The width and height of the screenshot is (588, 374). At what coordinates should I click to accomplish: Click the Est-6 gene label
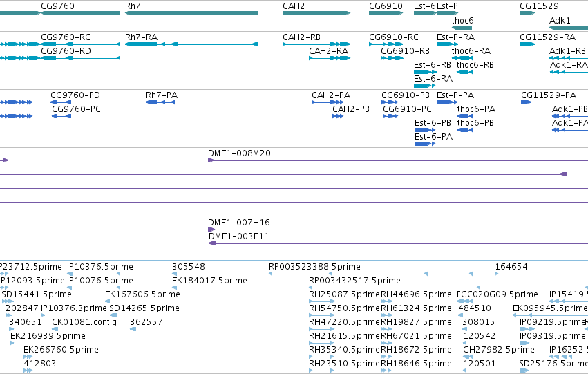click(425, 6)
